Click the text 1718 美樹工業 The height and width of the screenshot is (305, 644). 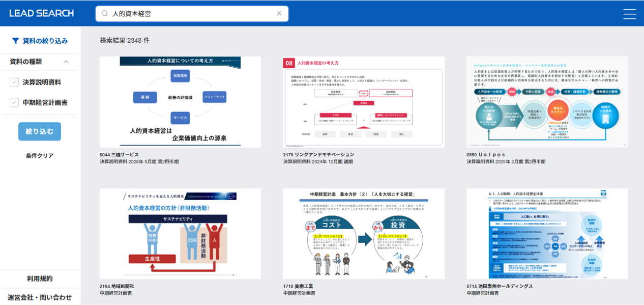[298, 286]
